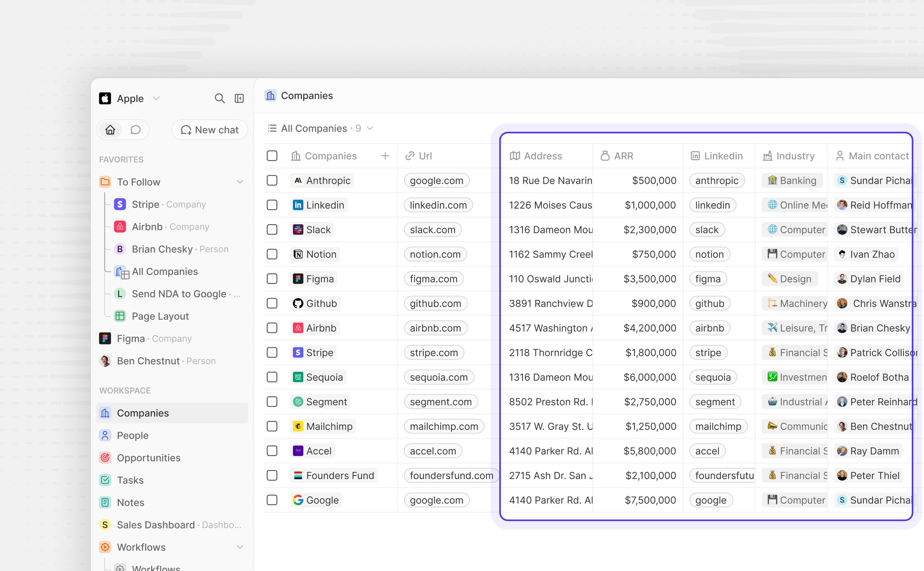Click the Stripe logo icon in favorites
This screenshot has width=924, height=571.
tap(120, 204)
